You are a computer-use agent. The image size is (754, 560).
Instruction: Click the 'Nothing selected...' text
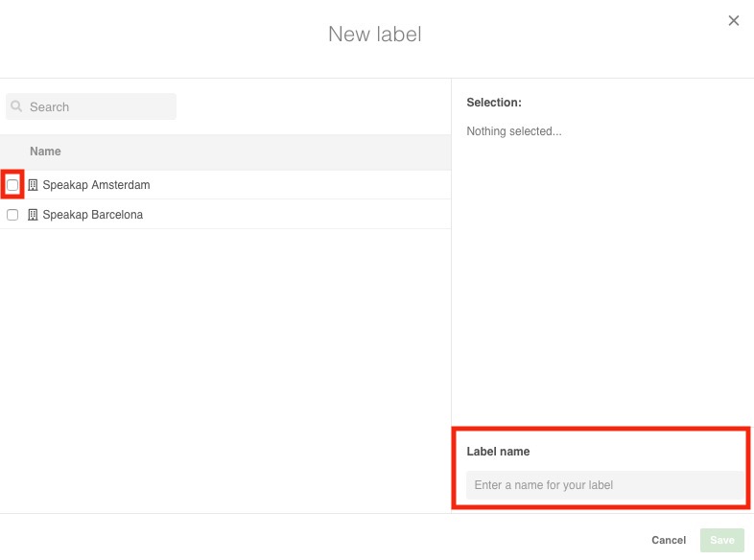click(x=514, y=131)
